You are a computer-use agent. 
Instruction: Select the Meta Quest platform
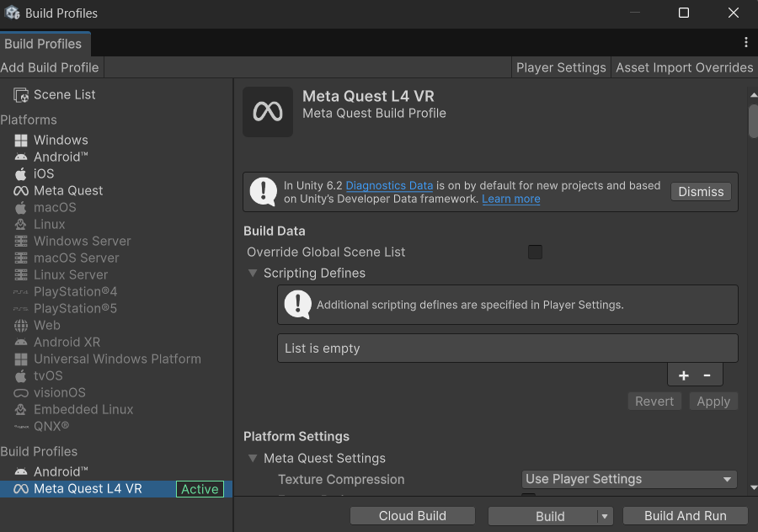pos(67,190)
